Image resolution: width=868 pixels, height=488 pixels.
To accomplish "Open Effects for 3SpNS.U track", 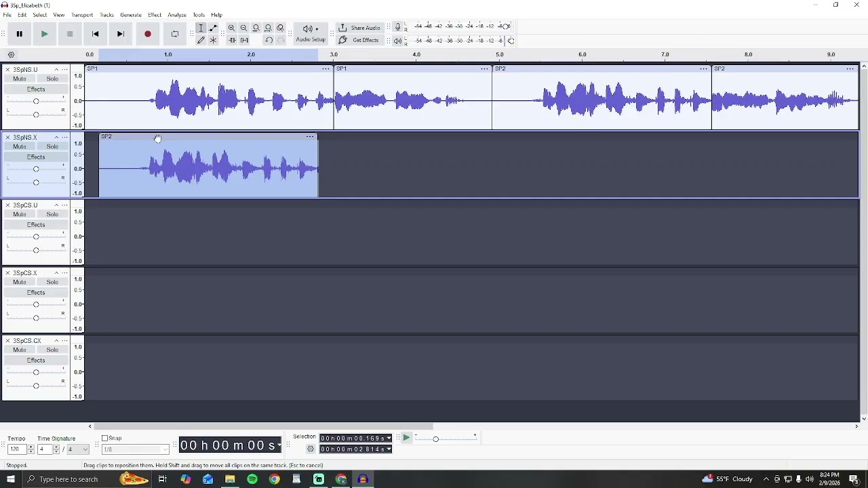I will click(x=36, y=89).
